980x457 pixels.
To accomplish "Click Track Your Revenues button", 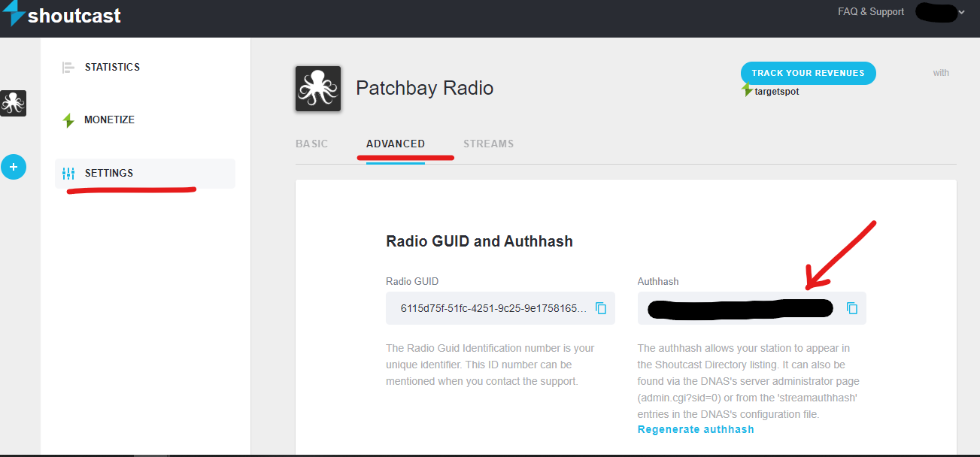I will point(809,73).
